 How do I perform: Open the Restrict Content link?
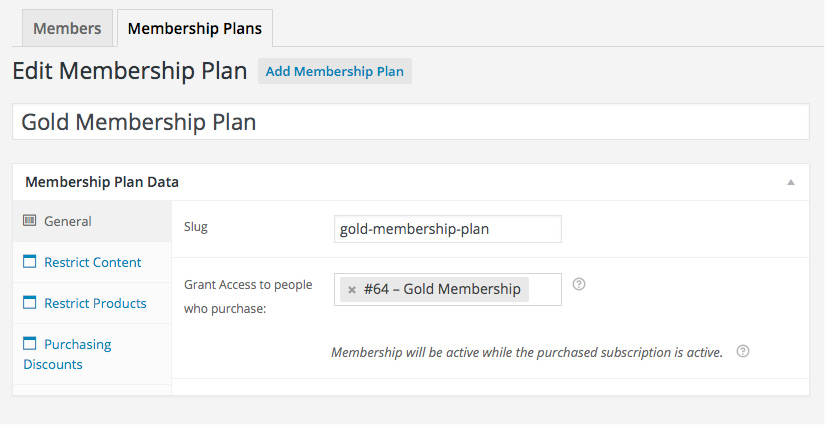[93, 262]
